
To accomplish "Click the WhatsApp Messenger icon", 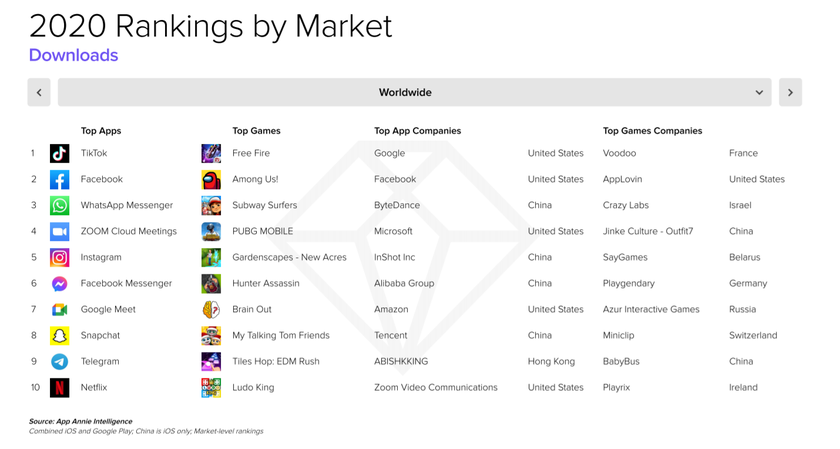I will pos(60,206).
